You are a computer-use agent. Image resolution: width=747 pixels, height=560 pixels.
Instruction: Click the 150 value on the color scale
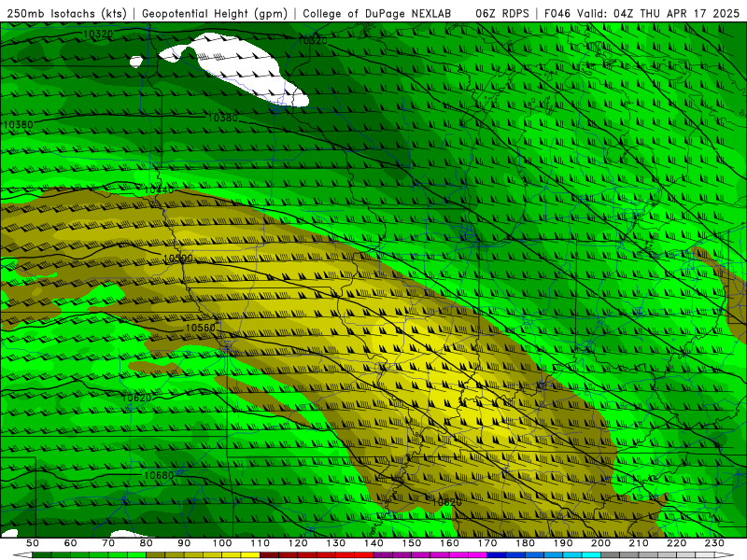click(412, 543)
